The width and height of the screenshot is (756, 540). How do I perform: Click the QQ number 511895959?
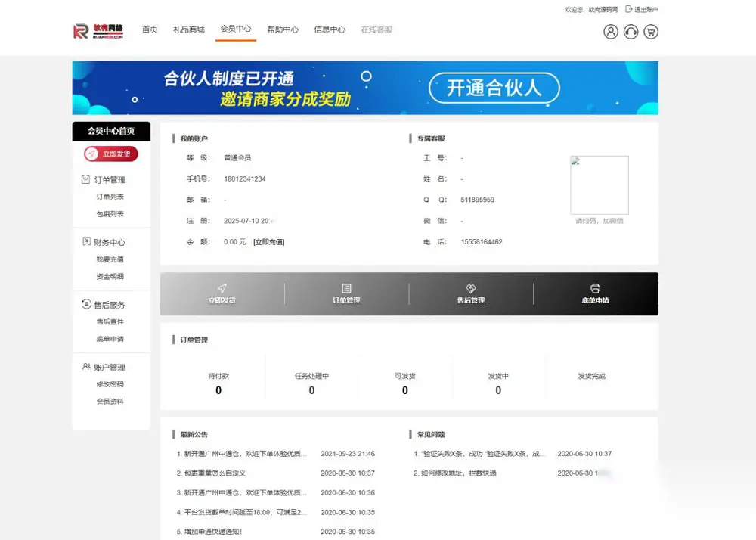coord(477,200)
